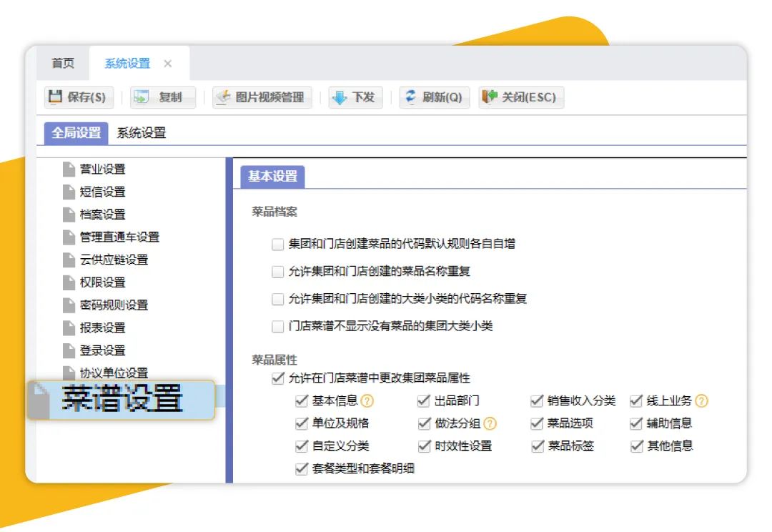This screenshot has height=532, width=772.
Task: Click the 保存(S) save toolbar button
Action: [79, 97]
